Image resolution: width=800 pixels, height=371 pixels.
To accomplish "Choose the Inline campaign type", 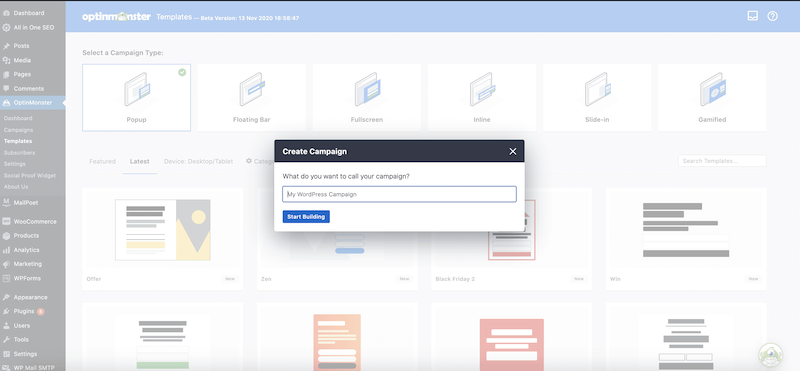I will [482, 97].
